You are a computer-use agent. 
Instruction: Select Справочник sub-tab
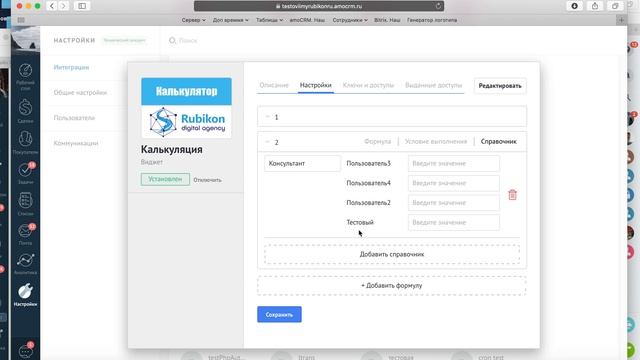(x=498, y=142)
